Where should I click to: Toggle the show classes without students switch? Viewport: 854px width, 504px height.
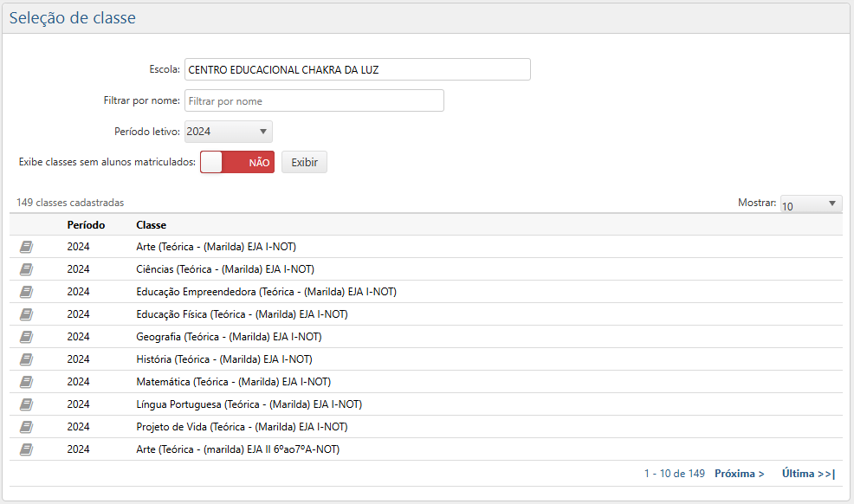tap(237, 162)
